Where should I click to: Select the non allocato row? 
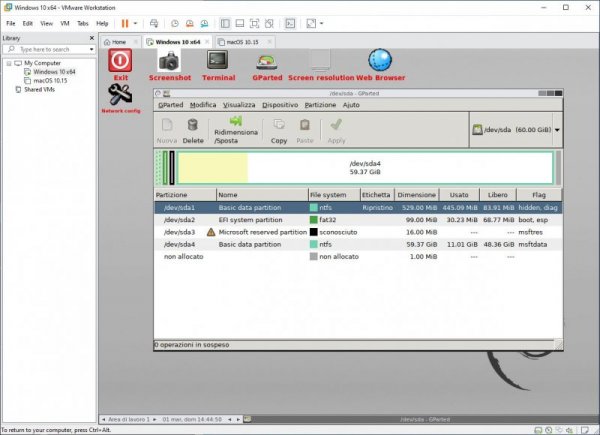[358, 256]
